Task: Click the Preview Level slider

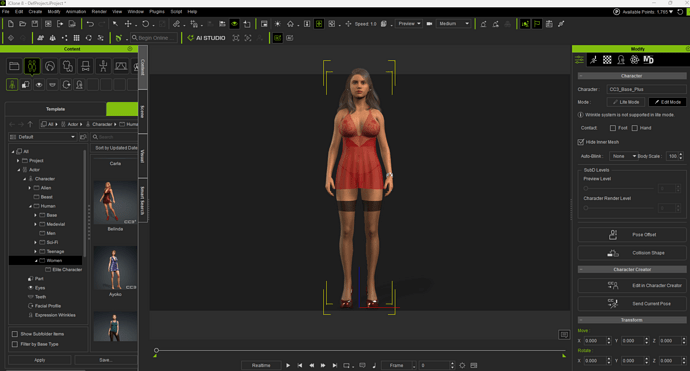Action: pyautogui.click(x=618, y=188)
